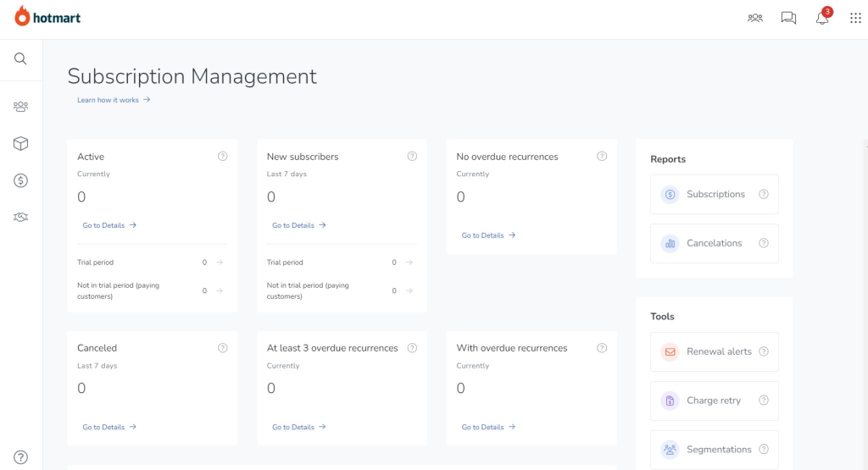Click the handshake affiliates icon in sidebar
The image size is (868, 470).
(x=20, y=218)
